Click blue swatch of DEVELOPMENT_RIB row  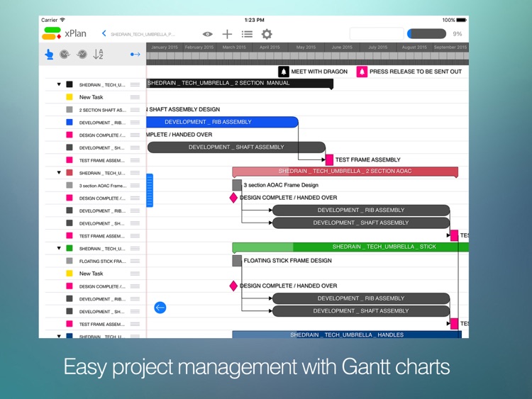coord(70,122)
